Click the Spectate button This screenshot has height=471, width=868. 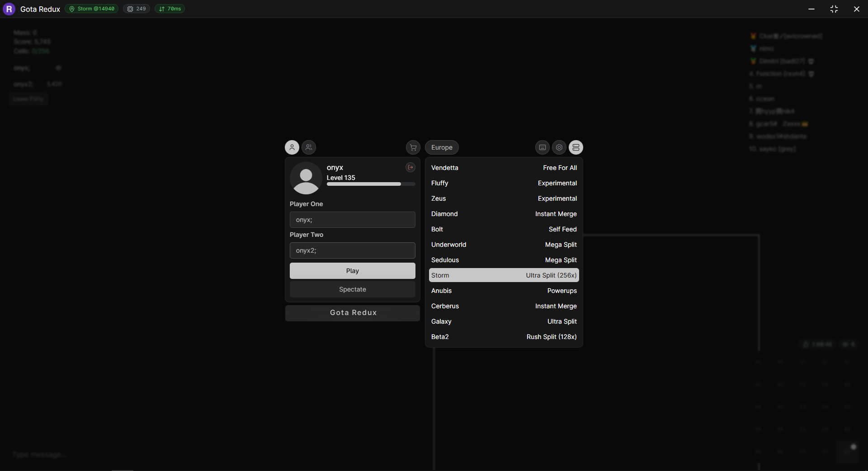353,289
